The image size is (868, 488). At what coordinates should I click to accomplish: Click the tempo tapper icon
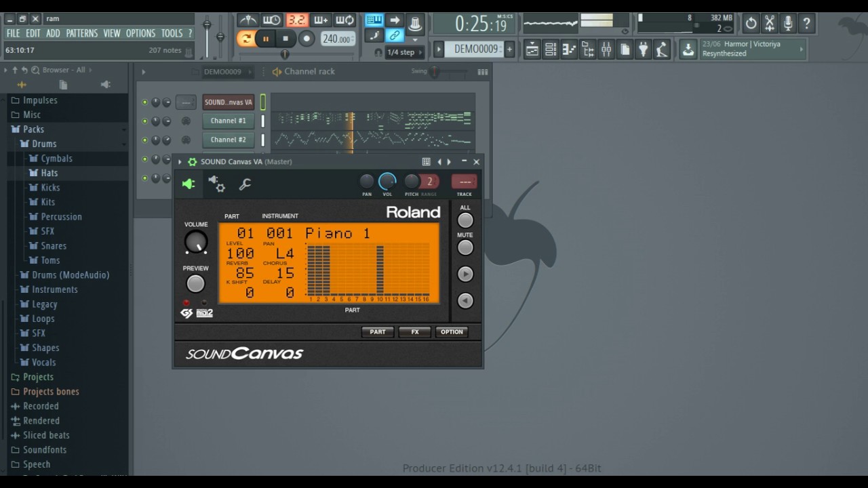pyautogui.click(x=662, y=49)
